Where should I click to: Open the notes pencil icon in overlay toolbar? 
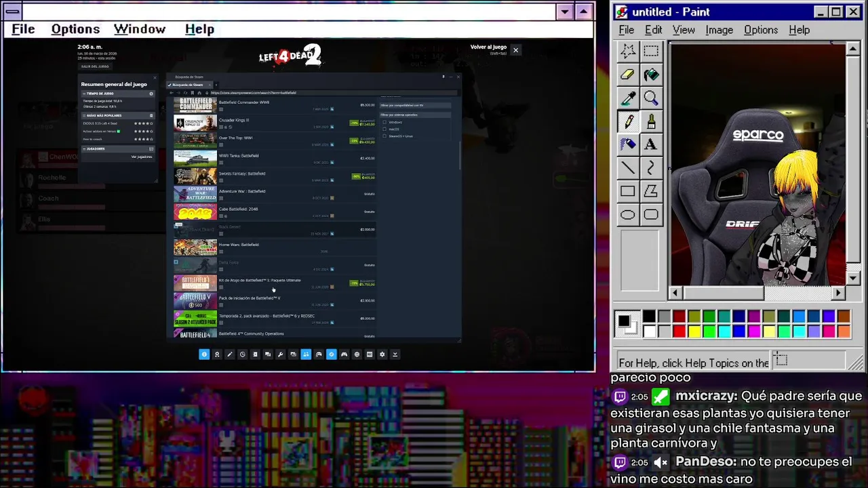(229, 354)
